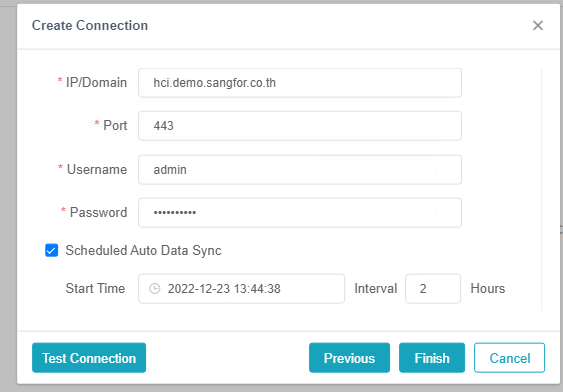Click the Port field label
The height and width of the screenshot is (392, 563).
click(x=115, y=125)
